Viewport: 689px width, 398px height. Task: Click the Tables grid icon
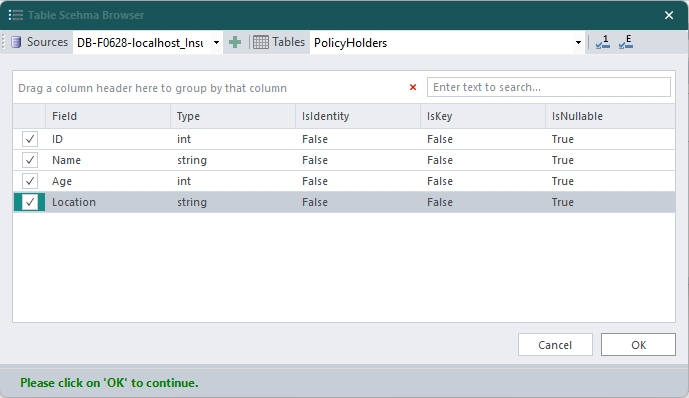point(261,42)
